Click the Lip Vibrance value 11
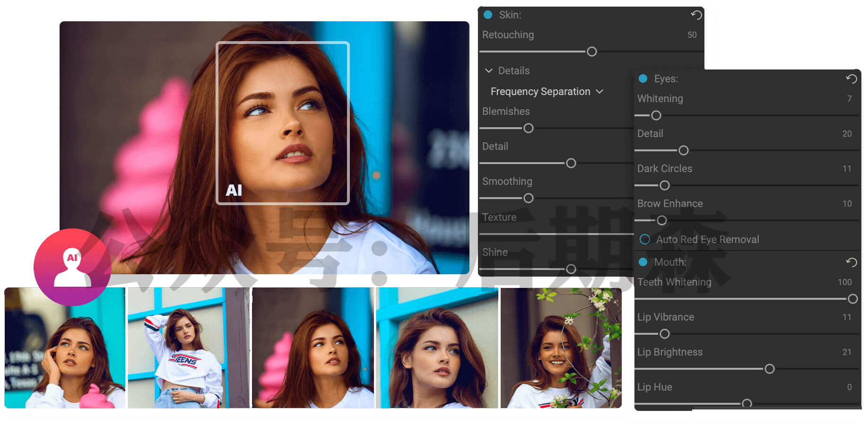This screenshot has width=868, height=426. point(847,317)
